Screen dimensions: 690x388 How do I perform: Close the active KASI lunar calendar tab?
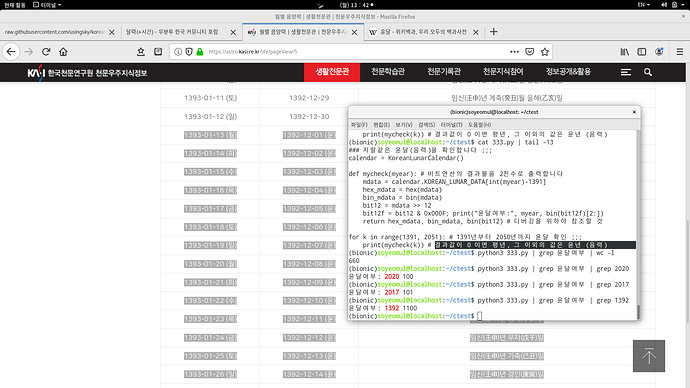[x=354, y=32]
